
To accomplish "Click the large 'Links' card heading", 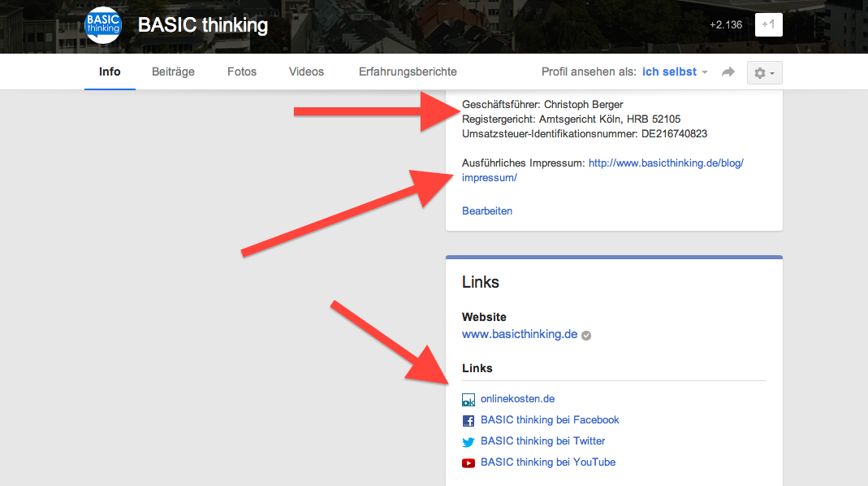I will coord(481,282).
